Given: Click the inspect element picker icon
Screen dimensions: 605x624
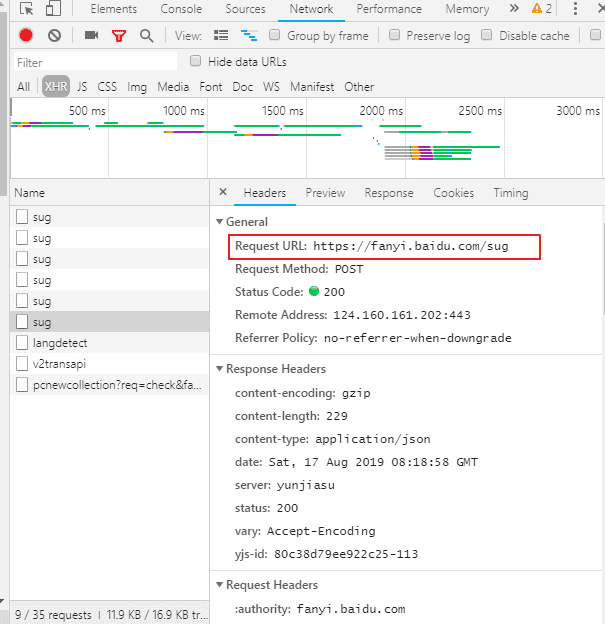Looking at the screenshot, I should 27,8.
